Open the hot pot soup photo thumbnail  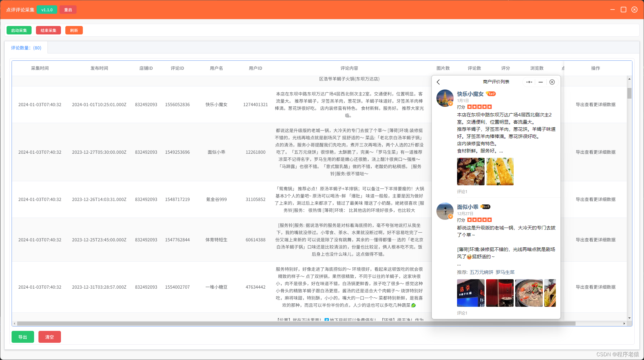(529, 293)
